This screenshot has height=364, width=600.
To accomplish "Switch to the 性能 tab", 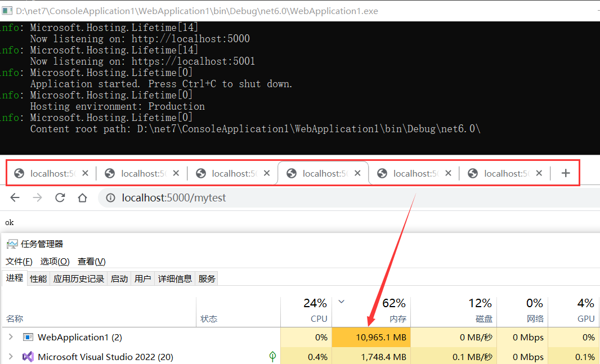I will click(38, 278).
